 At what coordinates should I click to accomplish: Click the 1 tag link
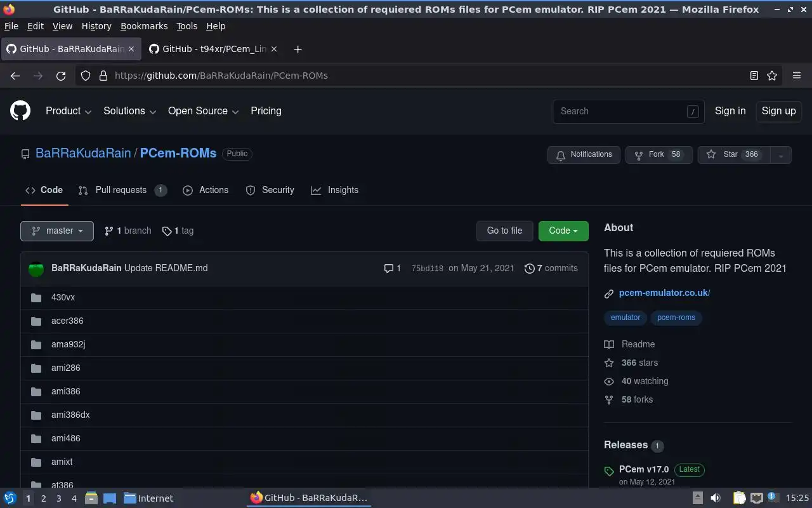click(x=178, y=231)
